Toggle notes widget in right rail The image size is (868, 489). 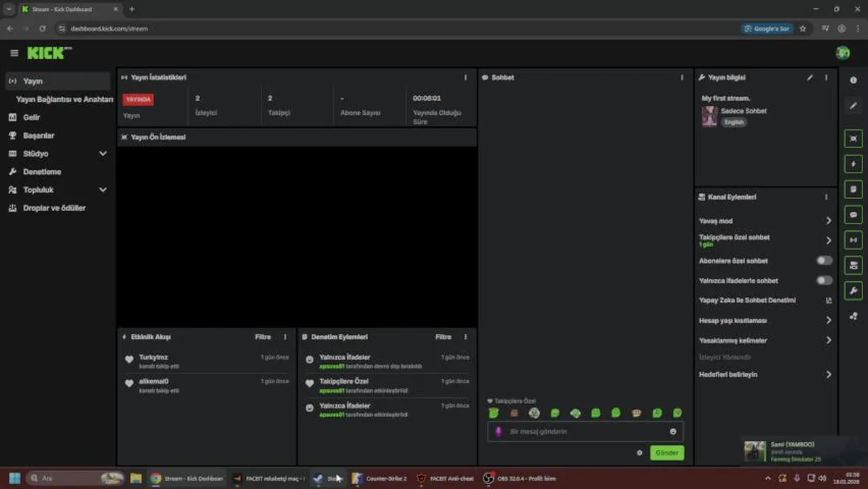coord(853,189)
